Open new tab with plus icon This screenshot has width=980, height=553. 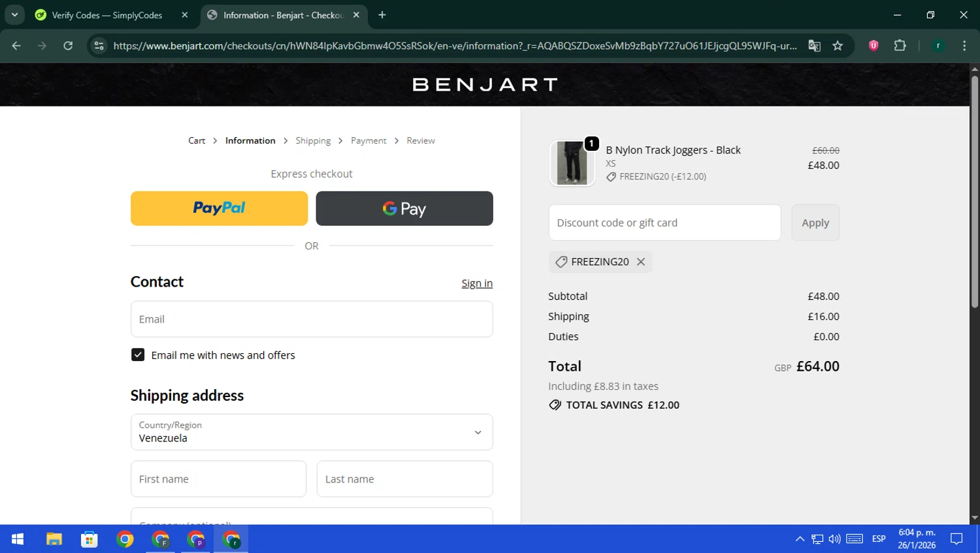click(382, 15)
